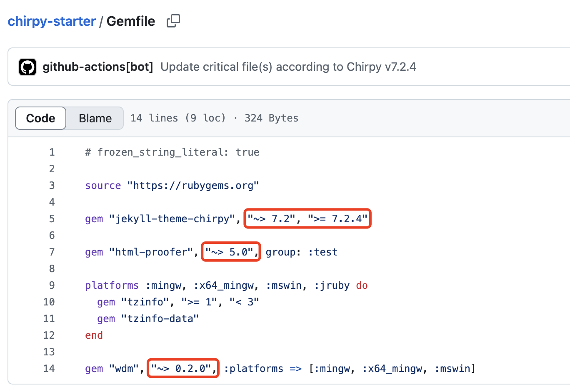Select line number 9 in the gutter
The height and width of the screenshot is (392, 570).
coord(52,285)
